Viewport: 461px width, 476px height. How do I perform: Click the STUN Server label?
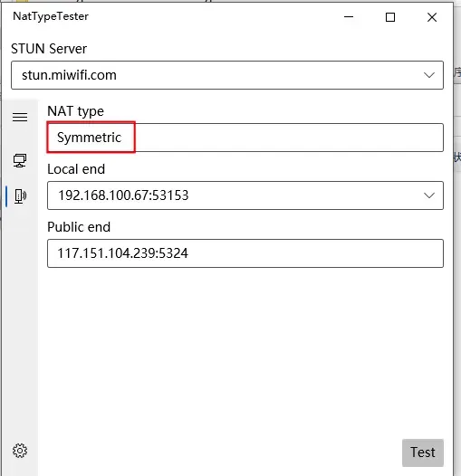click(49, 49)
